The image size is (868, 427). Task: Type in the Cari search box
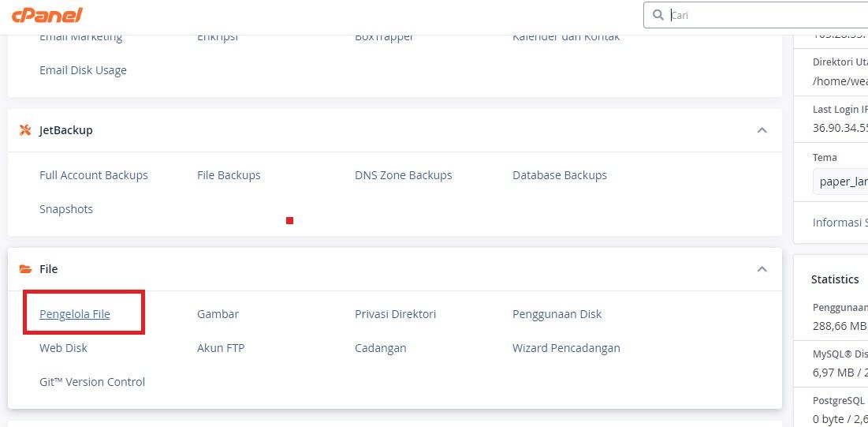pyautogui.click(x=765, y=15)
